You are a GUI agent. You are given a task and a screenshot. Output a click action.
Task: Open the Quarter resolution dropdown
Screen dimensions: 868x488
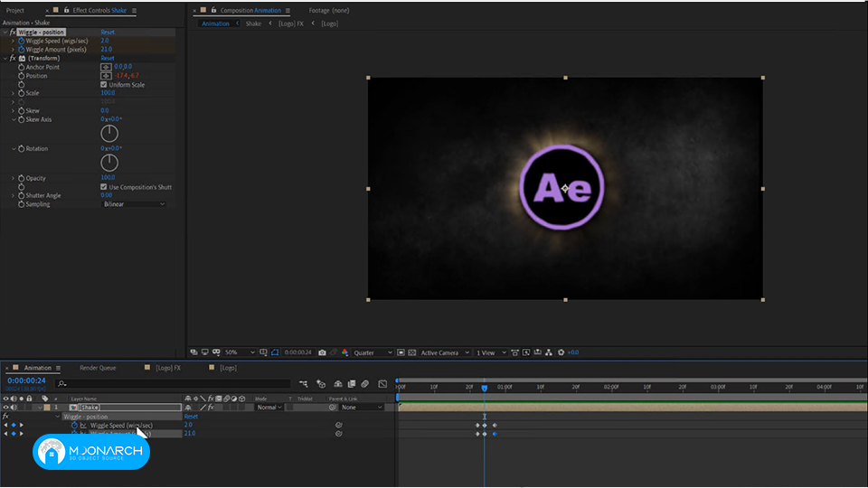pyautogui.click(x=373, y=352)
